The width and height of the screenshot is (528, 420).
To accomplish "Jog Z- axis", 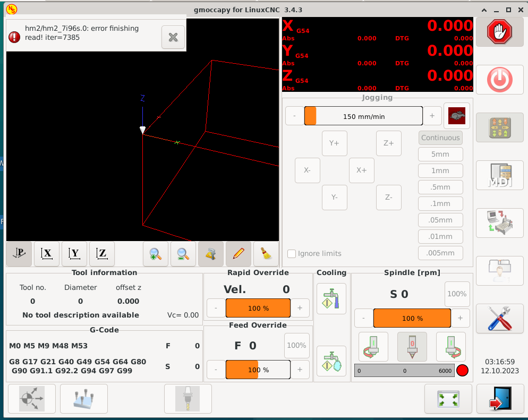I will click(389, 197).
